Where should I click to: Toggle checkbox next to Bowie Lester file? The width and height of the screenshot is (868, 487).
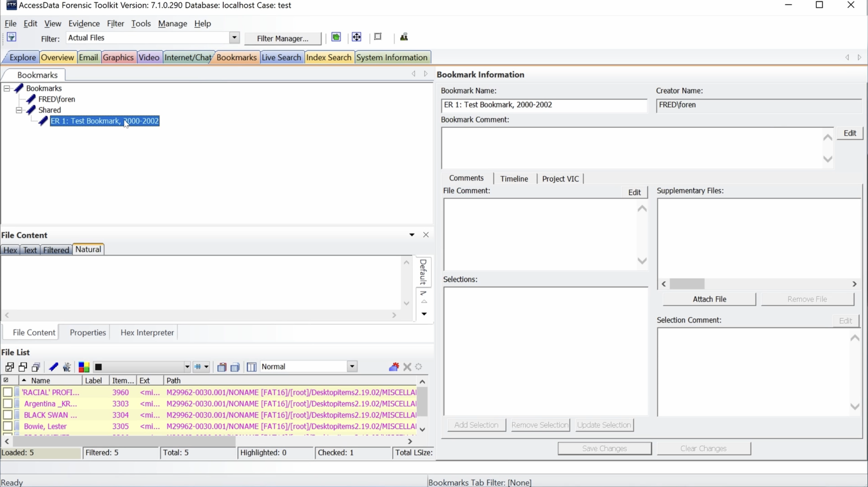pos(6,426)
